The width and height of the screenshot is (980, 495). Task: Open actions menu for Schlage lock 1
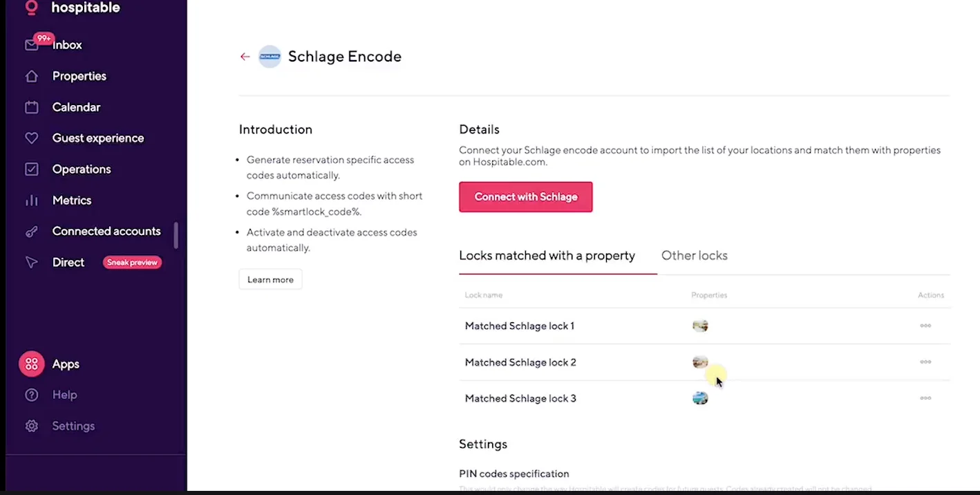[925, 326]
